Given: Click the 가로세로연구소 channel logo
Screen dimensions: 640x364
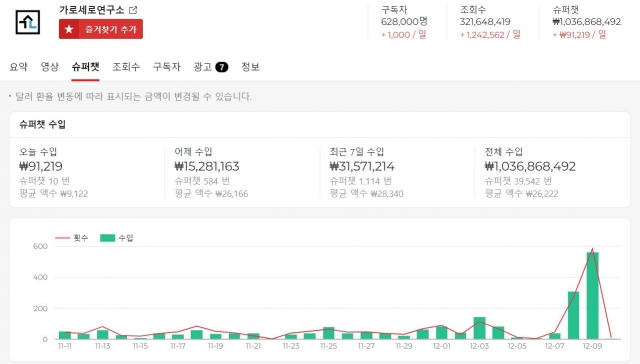Looking at the screenshot, I should tap(28, 22).
